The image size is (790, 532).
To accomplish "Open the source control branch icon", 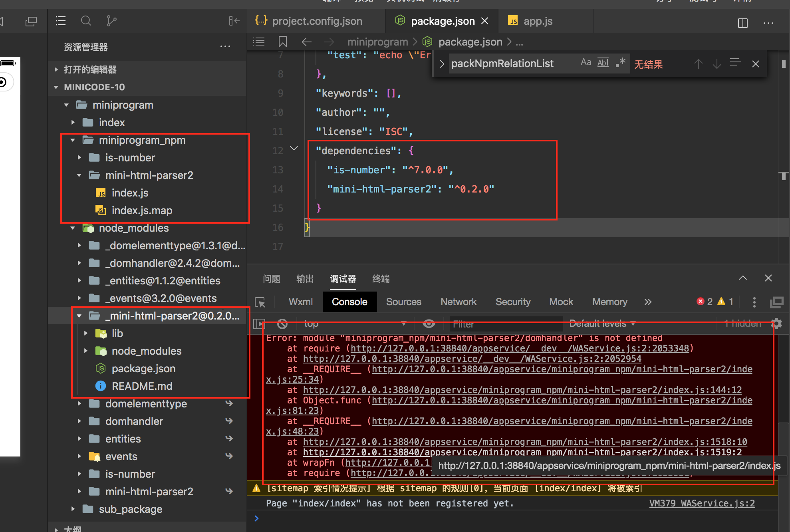I will [x=111, y=21].
